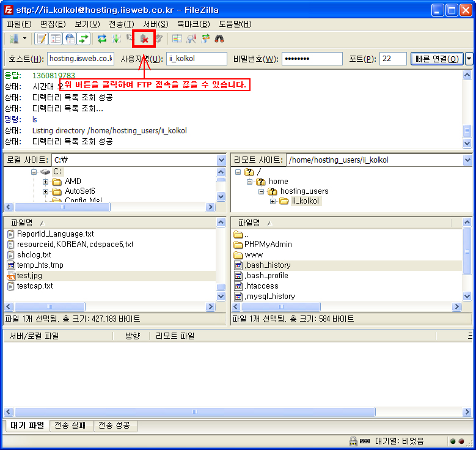
Task: Switch to the 전송 실패 tab
Action: point(70,425)
